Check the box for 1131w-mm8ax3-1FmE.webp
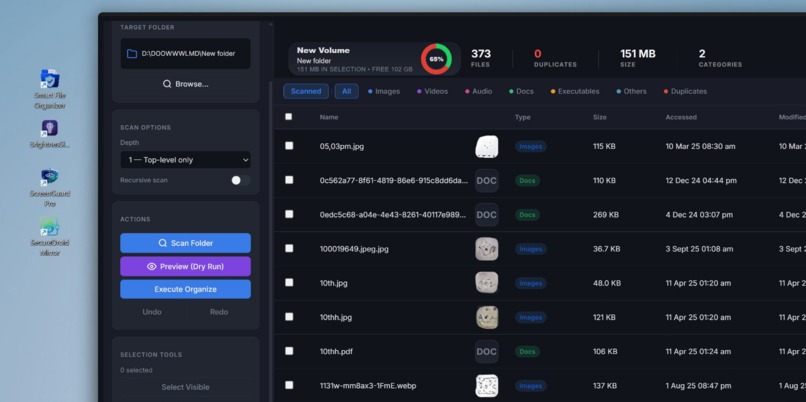The width and height of the screenshot is (806, 402). click(289, 385)
